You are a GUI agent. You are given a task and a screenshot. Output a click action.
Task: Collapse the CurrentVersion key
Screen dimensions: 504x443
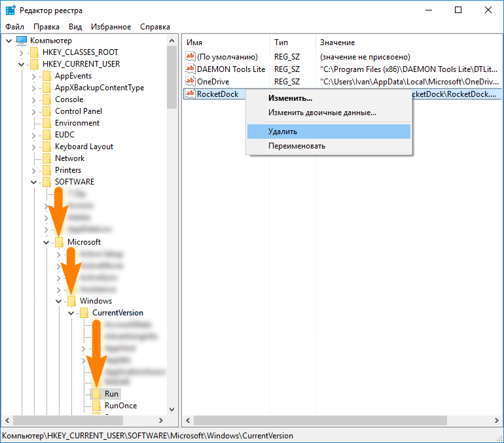(71, 313)
